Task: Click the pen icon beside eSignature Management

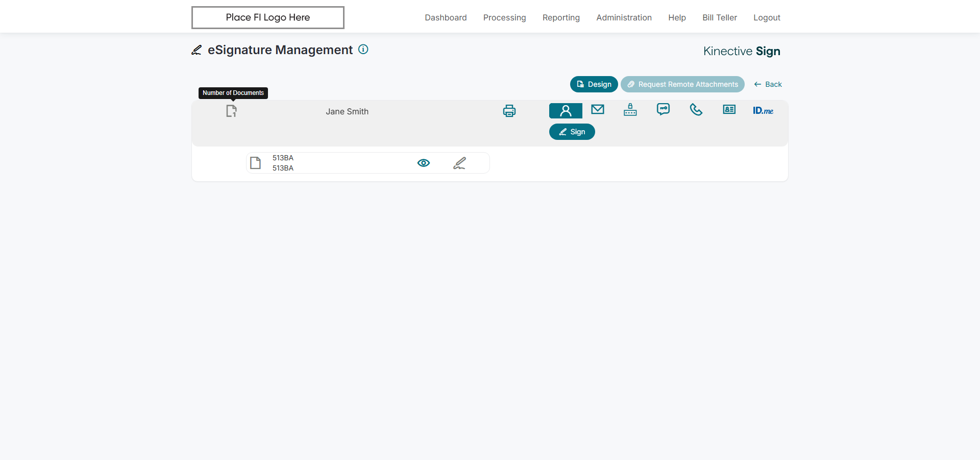Action: pos(197,50)
